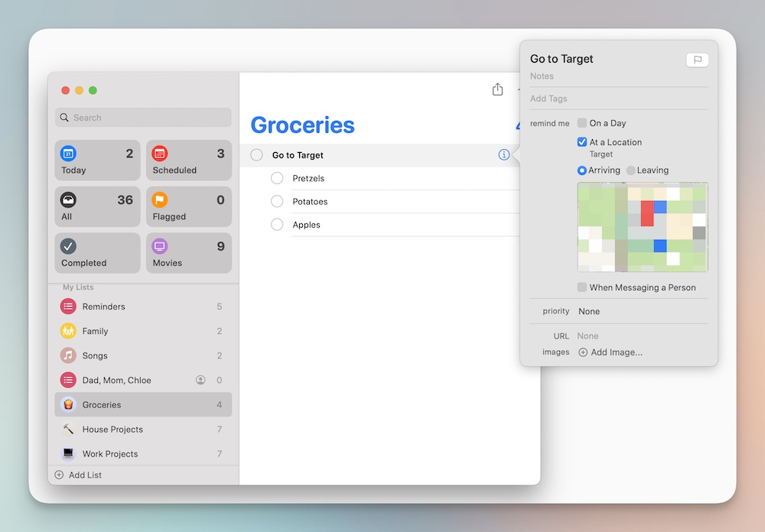Click the Potatoes reminder text
The height and width of the screenshot is (532, 765).
310,201
